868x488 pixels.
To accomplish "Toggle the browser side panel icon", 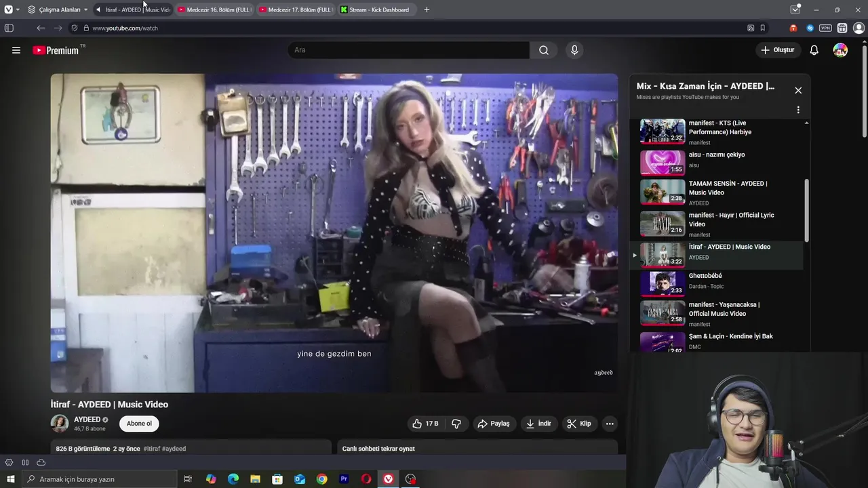I will coord(9,28).
